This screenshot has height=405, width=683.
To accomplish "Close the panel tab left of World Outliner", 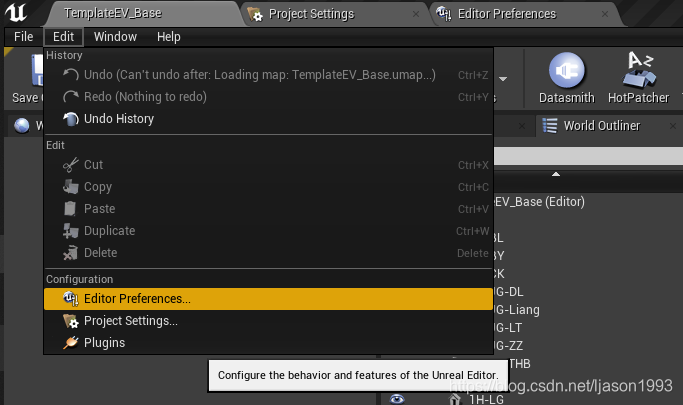I will pyautogui.click(x=521, y=126).
